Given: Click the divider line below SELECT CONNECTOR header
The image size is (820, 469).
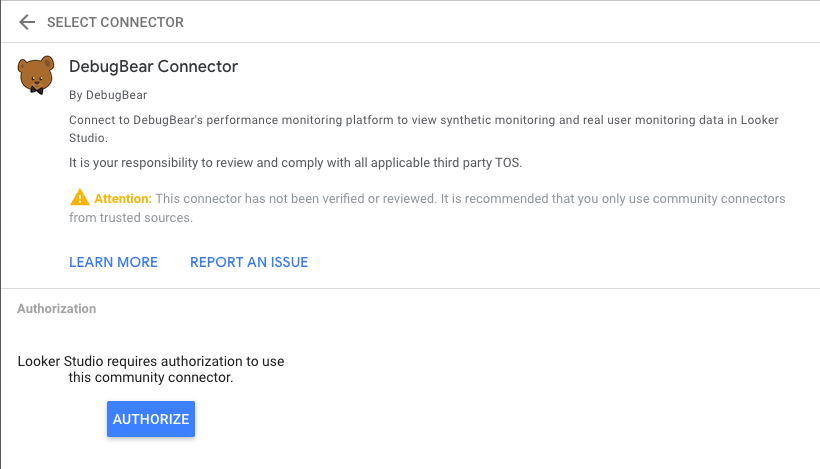Looking at the screenshot, I should [x=410, y=42].
